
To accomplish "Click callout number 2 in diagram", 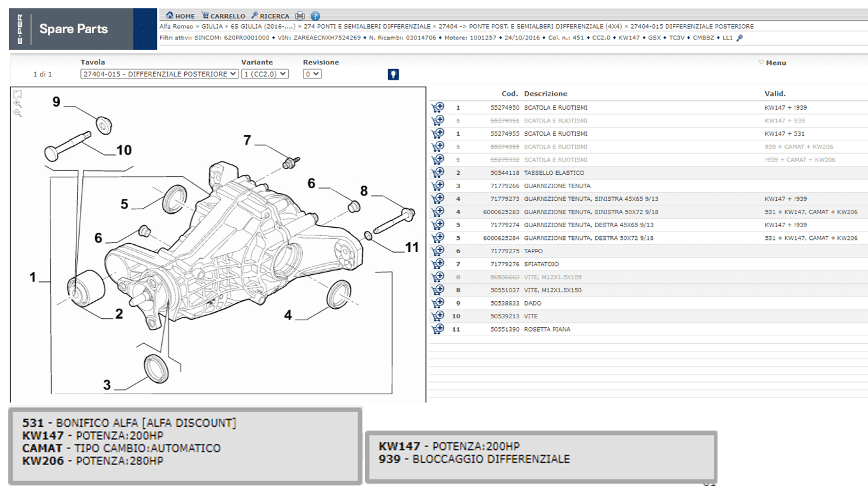I will tap(119, 314).
